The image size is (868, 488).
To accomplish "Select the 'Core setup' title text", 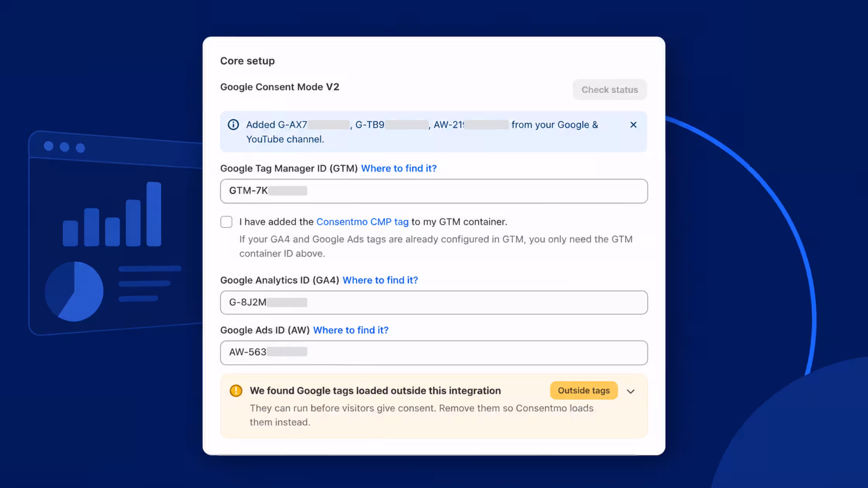I will (x=247, y=61).
